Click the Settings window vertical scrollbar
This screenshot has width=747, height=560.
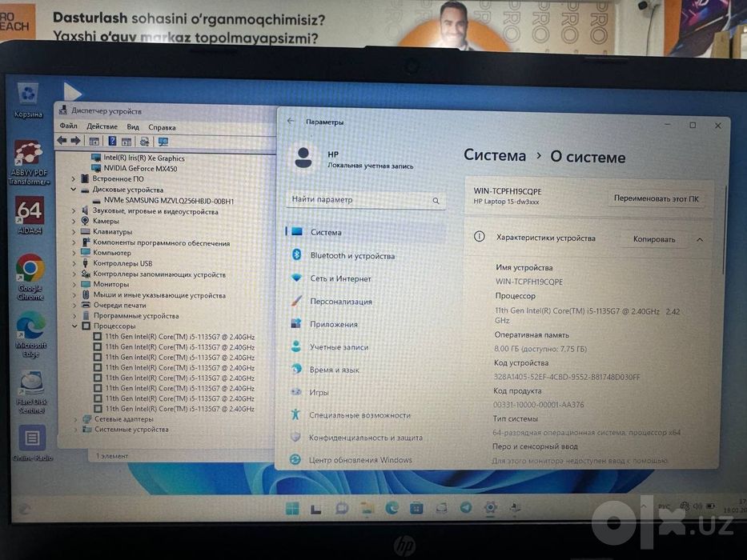pos(725,231)
